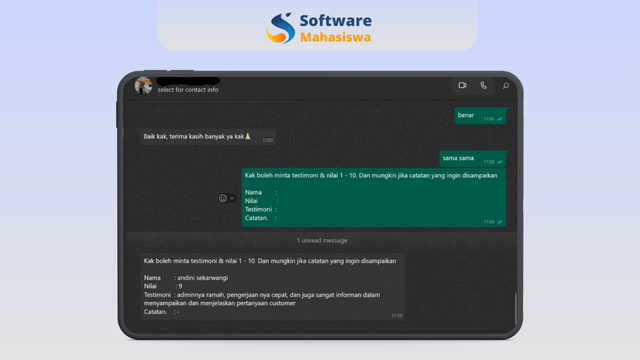Click the chat scrollbar on the right

pos(516,308)
